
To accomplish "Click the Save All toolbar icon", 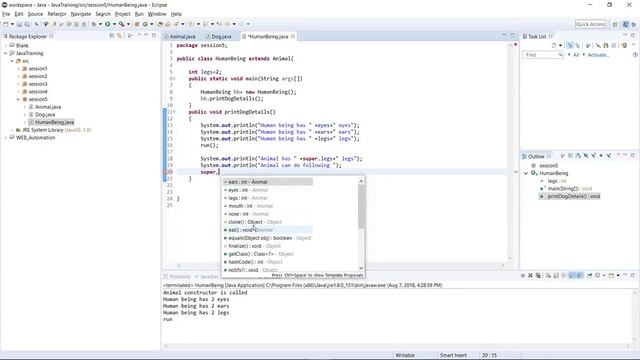I will (27, 24).
